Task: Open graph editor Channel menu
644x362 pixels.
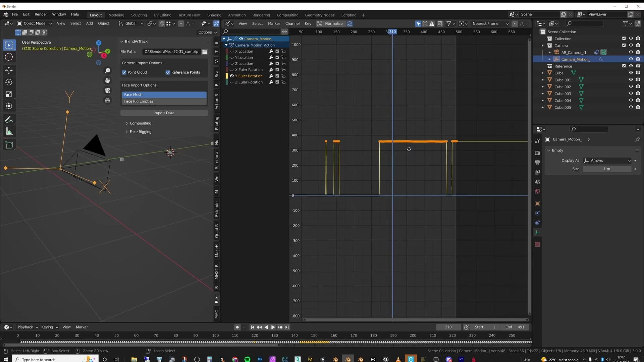Action: pyautogui.click(x=292, y=23)
